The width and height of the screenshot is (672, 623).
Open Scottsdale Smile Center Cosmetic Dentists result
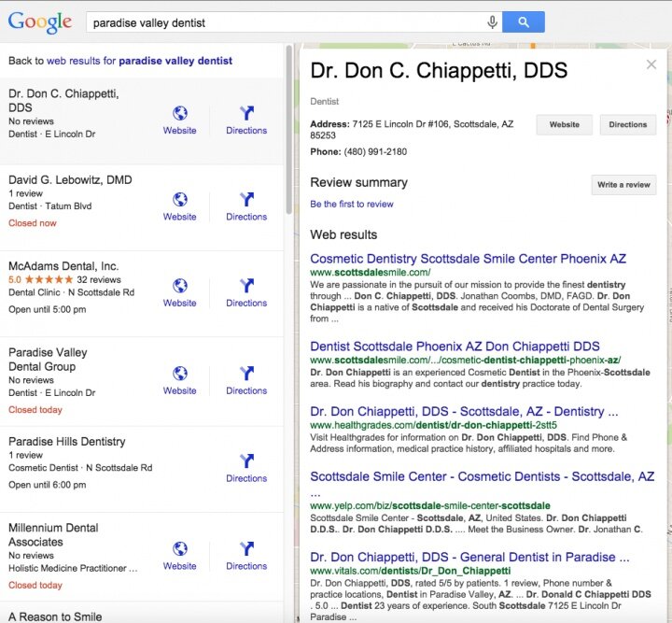point(483,476)
